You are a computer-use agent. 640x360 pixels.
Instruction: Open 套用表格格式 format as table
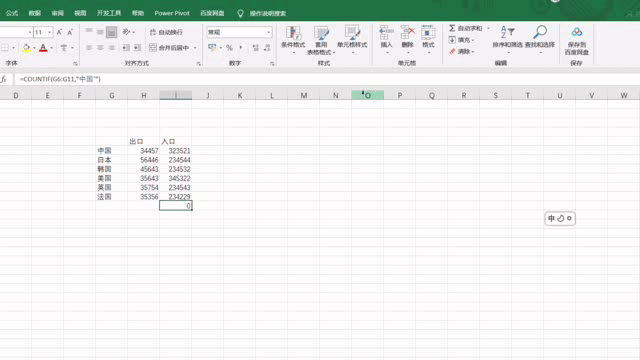321,40
